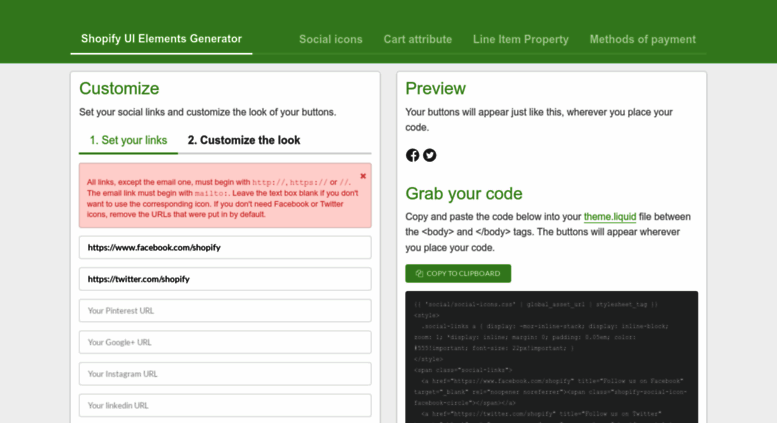Click Copy to Clipboard button
Image resolution: width=777 pixels, height=423 pixels.
[458, 273]
